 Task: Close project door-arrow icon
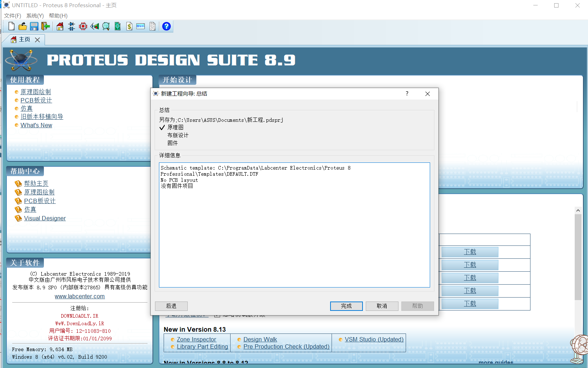tap(46, 26)
